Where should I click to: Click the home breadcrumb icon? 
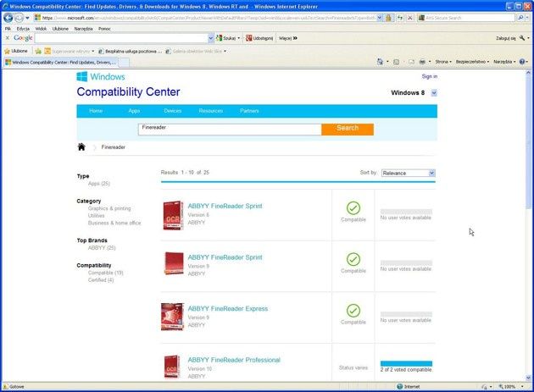point(81,147)
